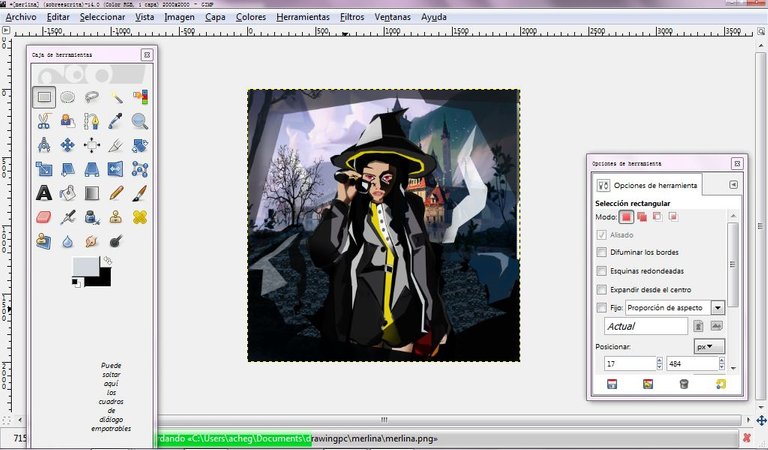
Task: Select the Perspective tool
Action: coord(92,169)
